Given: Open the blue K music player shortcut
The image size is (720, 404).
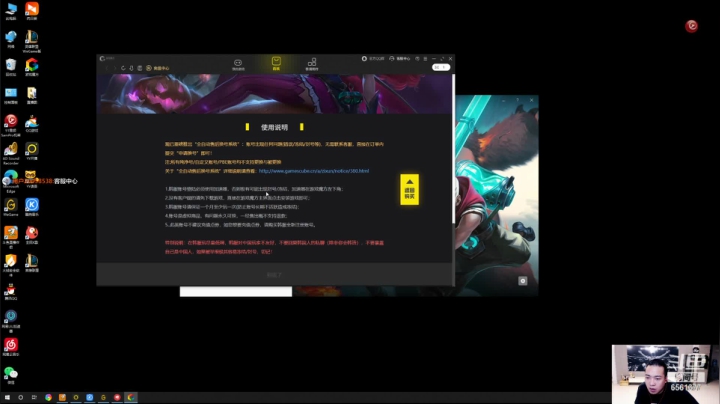Looking at the screenshot, I should [x=32, y=207].
